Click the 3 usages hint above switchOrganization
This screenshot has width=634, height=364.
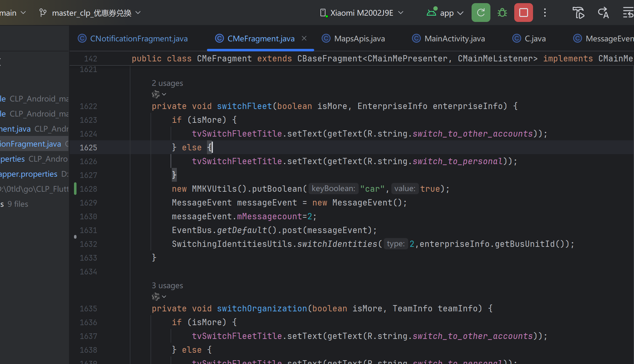(x=167, y=285)
